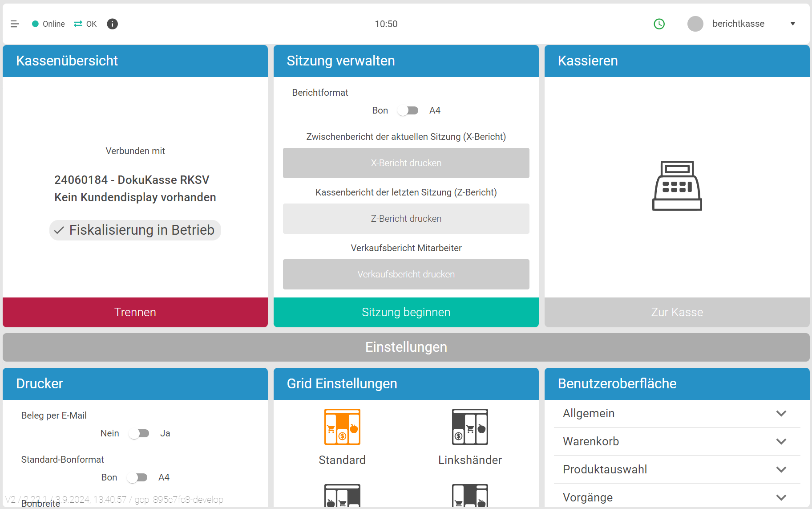This screenshot has width=812, height=509.
Task: Click the user avatar circle
Action: click(x=695, y=24)
